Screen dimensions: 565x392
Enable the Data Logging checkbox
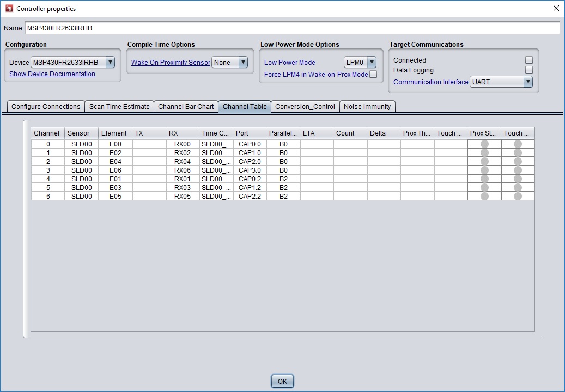[x=528, y=70]
